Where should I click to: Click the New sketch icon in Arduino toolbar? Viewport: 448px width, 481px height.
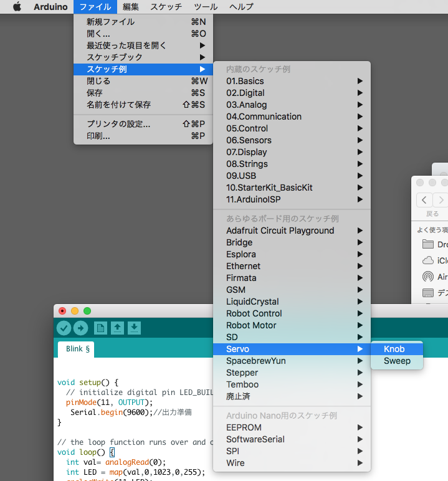100,328
